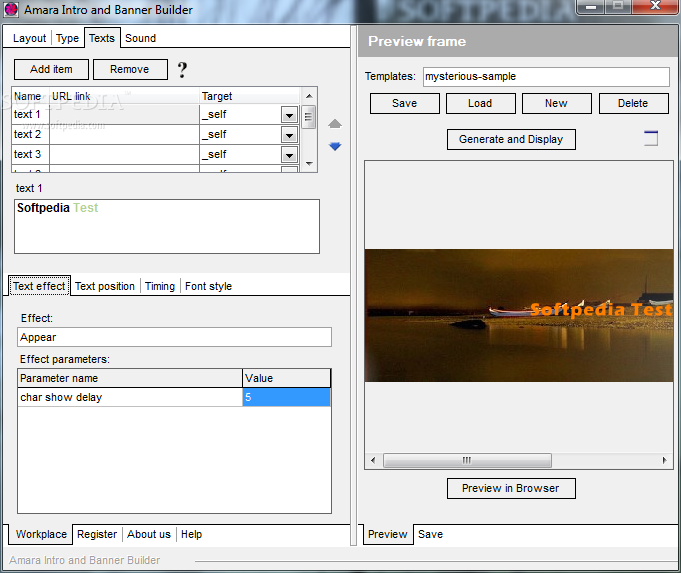Open the Timing tab
Image resolution: width=681 pixels, height=573 pixels.
160,286
